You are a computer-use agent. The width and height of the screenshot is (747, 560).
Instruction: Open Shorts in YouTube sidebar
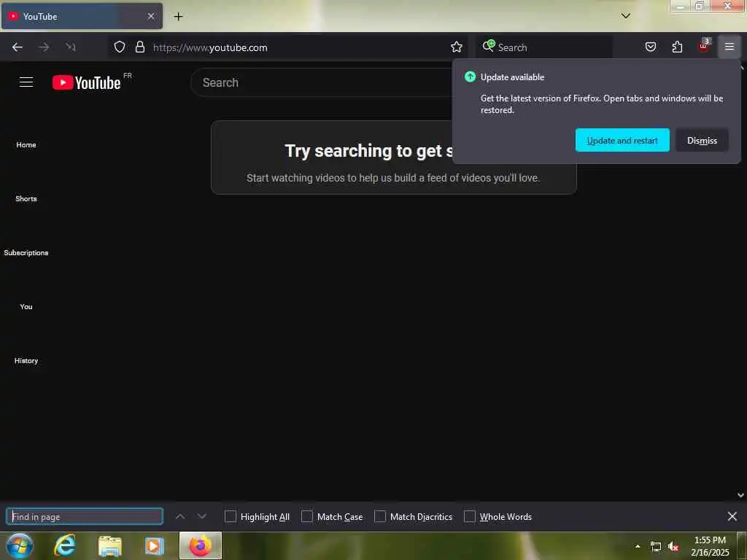click(26, 198)
